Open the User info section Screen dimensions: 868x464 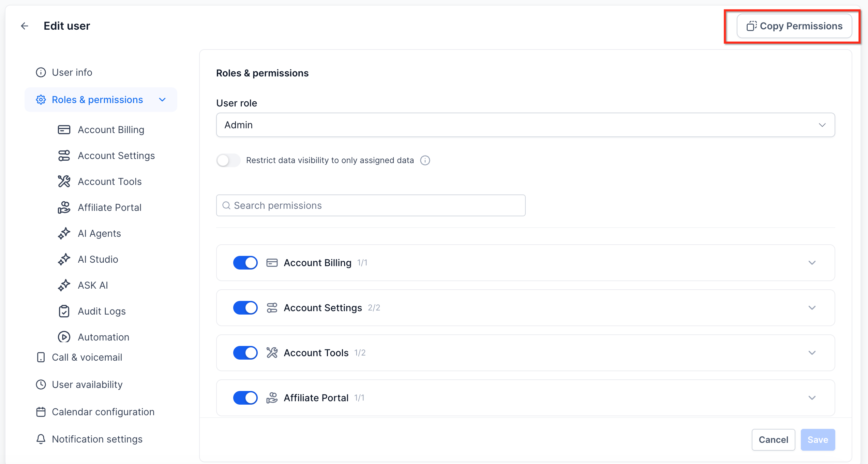(72, 72)
